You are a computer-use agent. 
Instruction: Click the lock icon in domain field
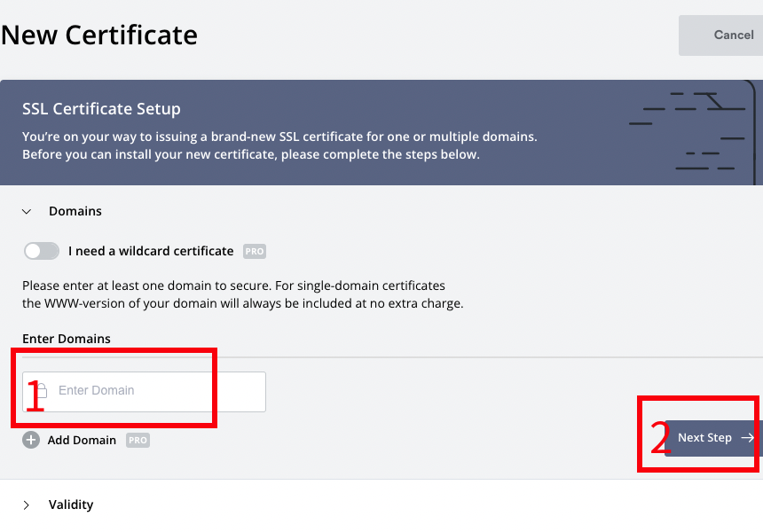click(x=42, y=391)
